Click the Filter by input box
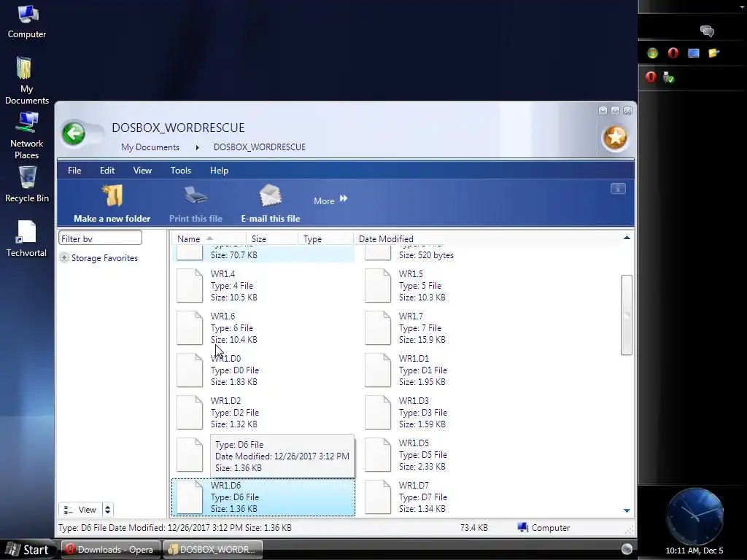 [100, 238]
